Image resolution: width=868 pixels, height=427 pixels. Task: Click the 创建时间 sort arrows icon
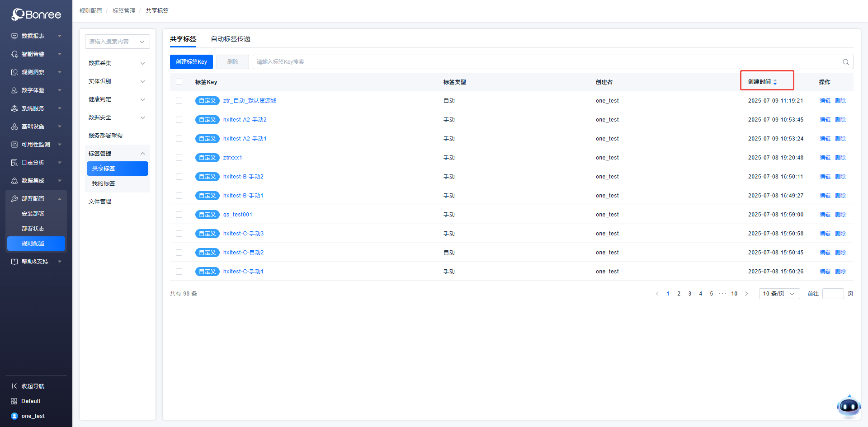pyautogui.click(x=775, y=82)
